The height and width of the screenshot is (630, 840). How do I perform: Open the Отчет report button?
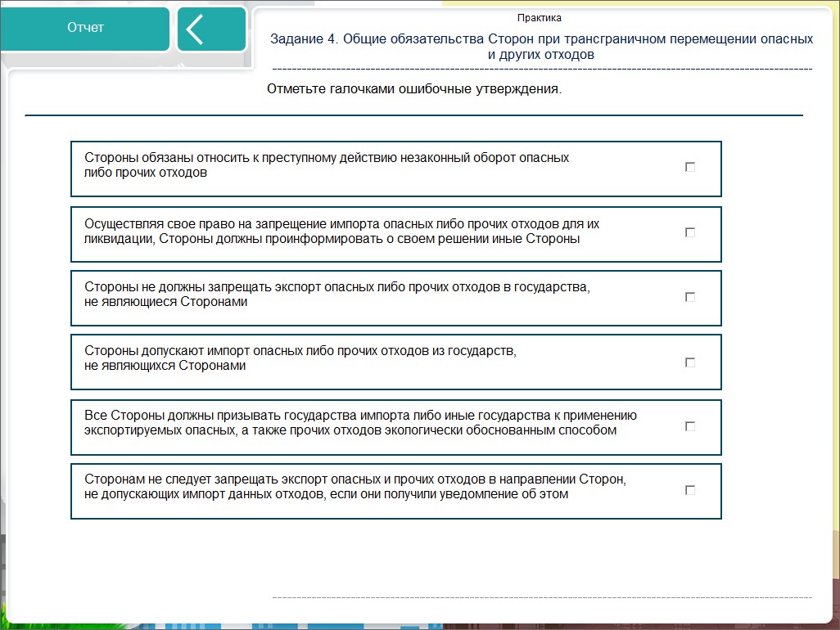point(85,29)
